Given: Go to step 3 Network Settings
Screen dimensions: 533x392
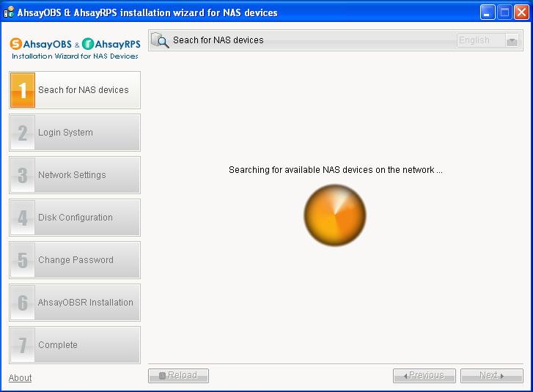Looking at the screenshot, I should [x=75, y=175].
